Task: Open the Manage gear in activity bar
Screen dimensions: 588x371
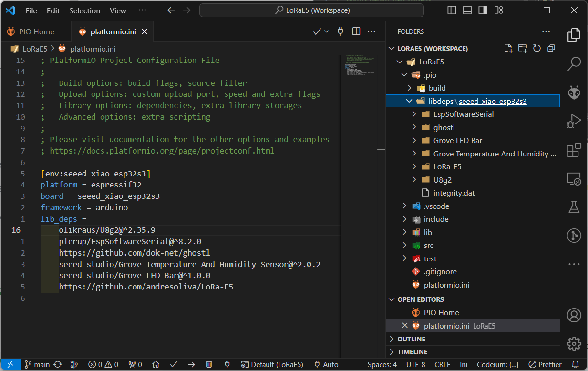Action: 574,343
